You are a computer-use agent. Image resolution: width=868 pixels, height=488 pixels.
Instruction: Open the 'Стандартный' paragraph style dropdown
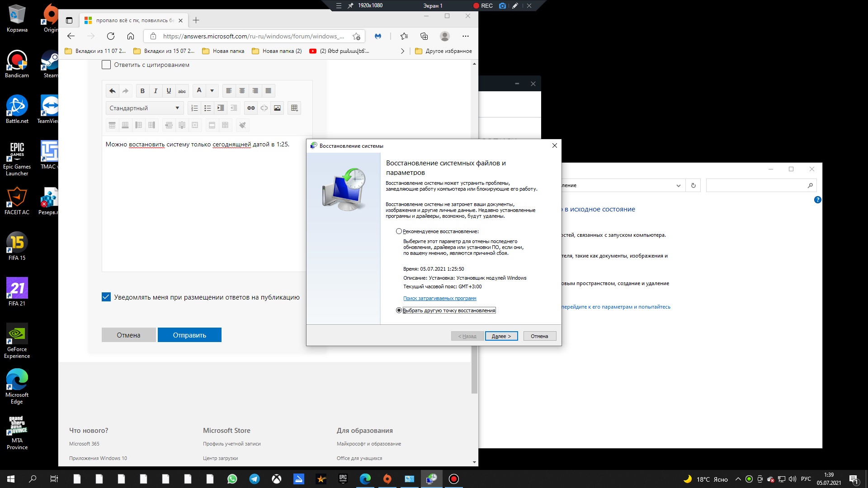[145, 108]
